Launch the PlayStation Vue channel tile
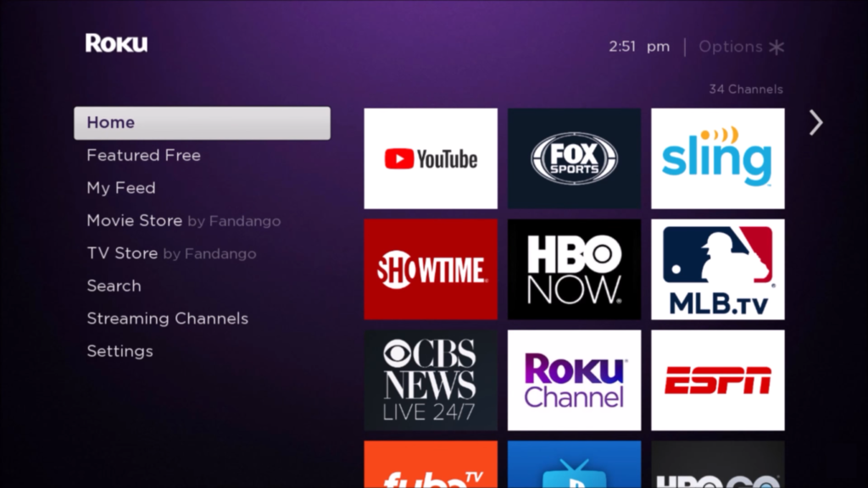This screenshot has width=868, height=488. 574,465
